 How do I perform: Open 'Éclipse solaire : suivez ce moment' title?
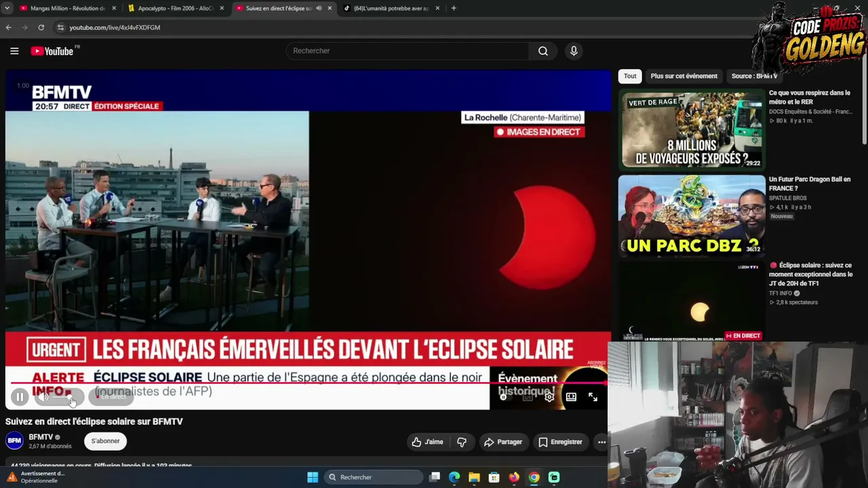coord(810,274)
